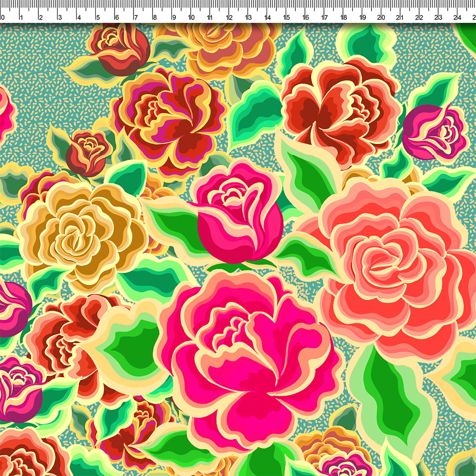
Task: Click the ruler mark labeled 0
Action: (2, 18)
